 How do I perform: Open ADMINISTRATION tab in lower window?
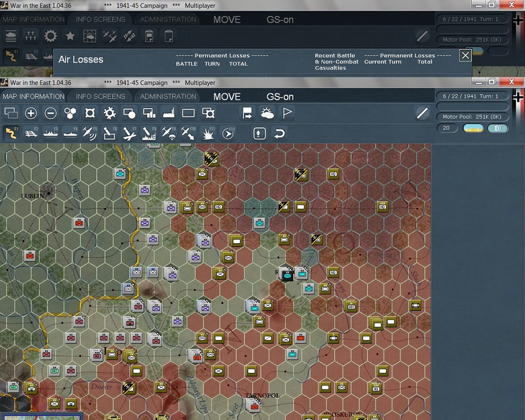point(168,96)
